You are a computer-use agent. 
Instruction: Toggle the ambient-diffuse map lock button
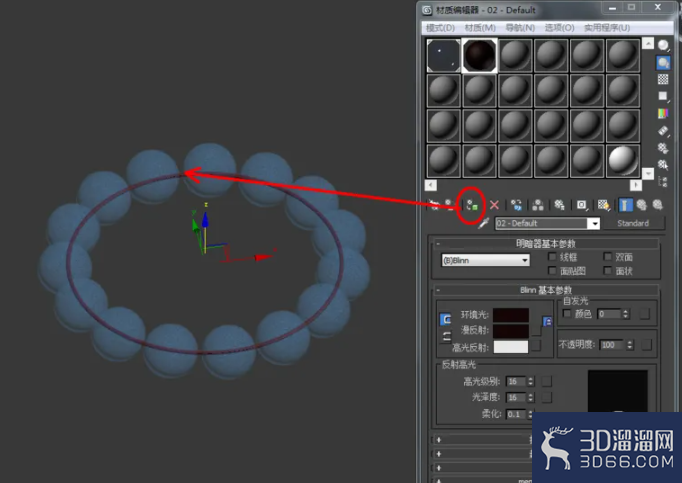coord(547,321)
